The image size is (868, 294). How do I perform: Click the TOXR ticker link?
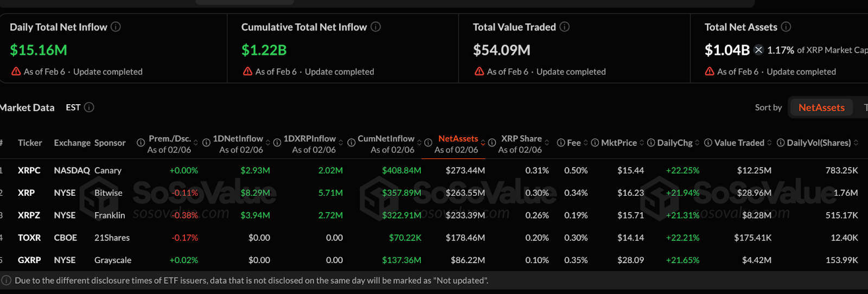[29, 238]
